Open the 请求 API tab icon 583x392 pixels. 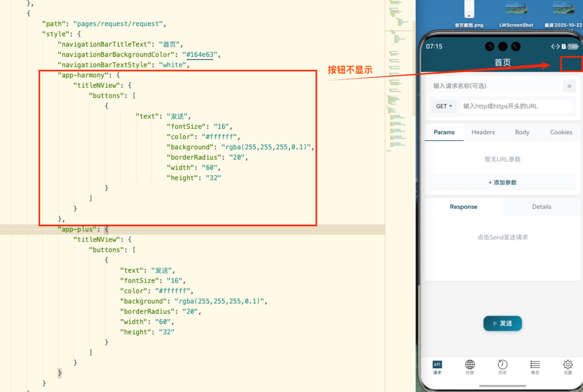coord(437,367)
